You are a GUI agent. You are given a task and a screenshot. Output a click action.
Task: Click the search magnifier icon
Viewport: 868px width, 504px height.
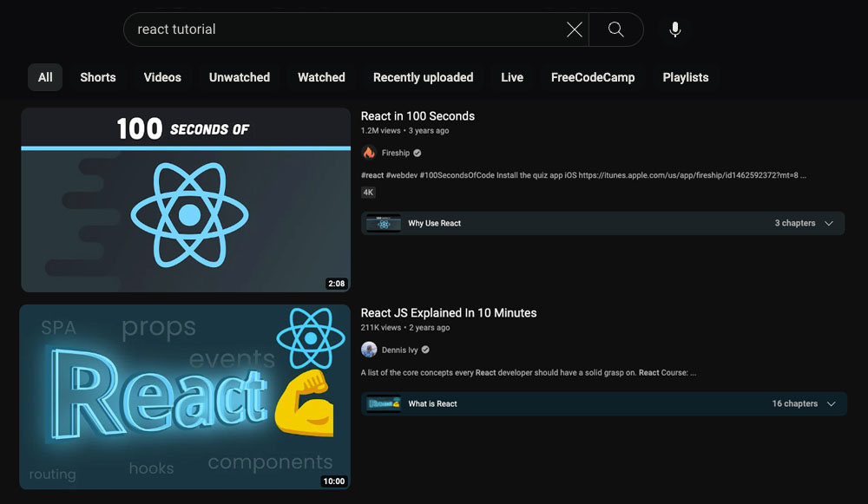click(x=615, y=29)
